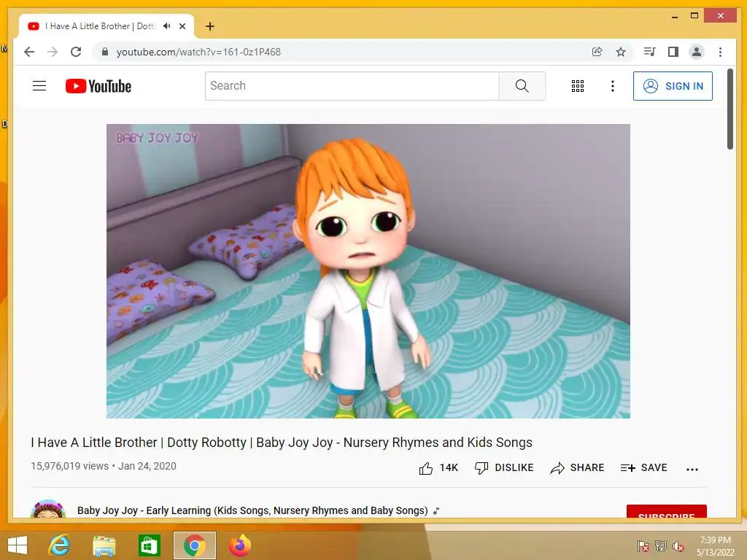Open Chrome media controls icon
This screenshot has height=560, width=747.
(x=649, y=52)
